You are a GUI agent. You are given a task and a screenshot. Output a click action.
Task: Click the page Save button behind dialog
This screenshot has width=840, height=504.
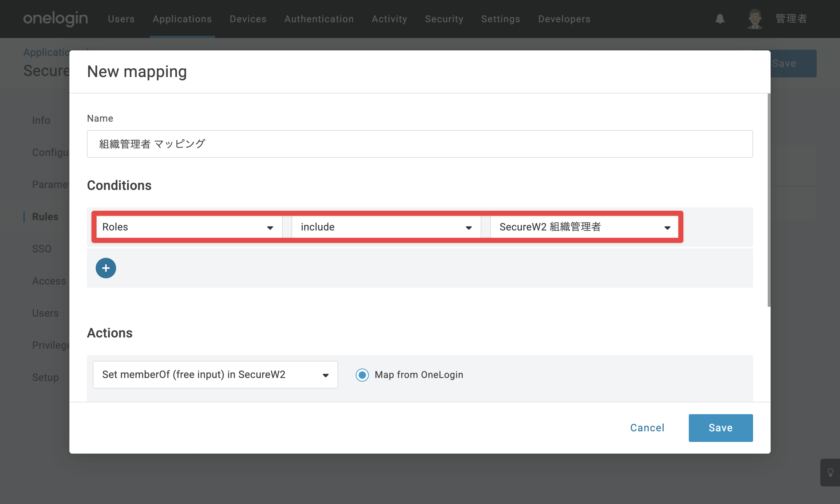[793, 64]
